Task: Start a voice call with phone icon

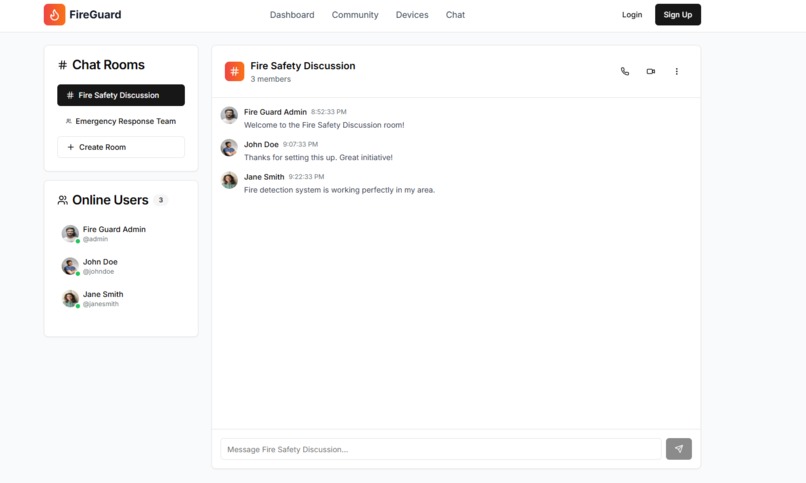Action: pos(625,71)
